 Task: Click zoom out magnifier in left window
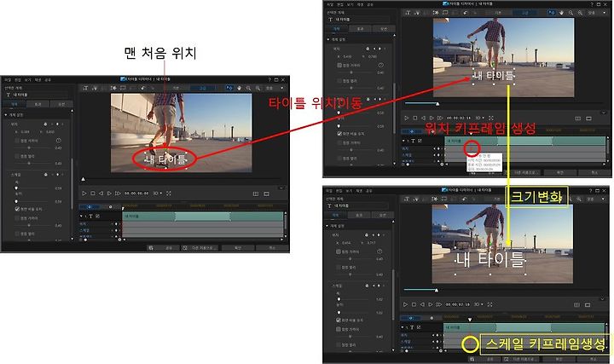(248, 88)
